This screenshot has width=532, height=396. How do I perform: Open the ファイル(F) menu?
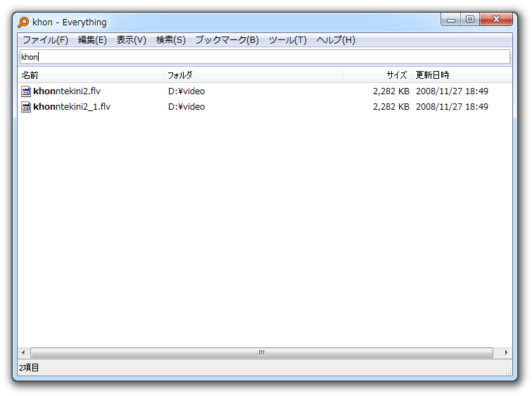tap(46, 40)
